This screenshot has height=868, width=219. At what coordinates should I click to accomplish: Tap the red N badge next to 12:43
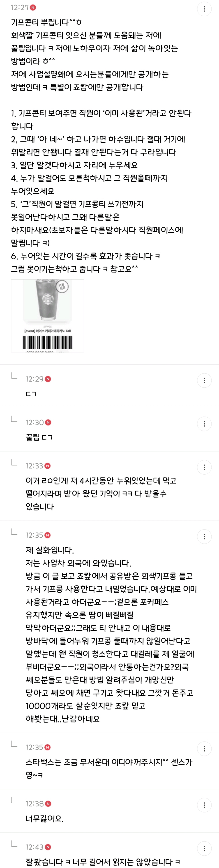pyautogui.click(x=48, y=847)
